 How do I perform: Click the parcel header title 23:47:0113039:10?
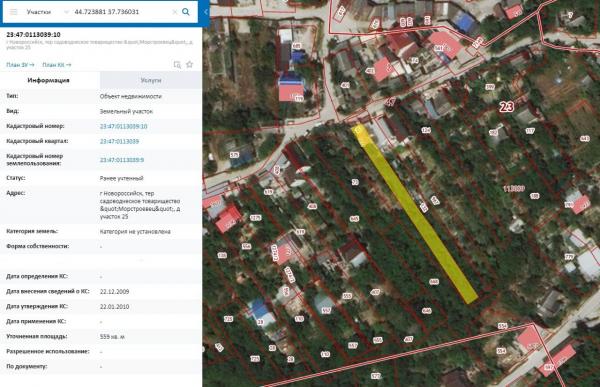pos(33,34)
